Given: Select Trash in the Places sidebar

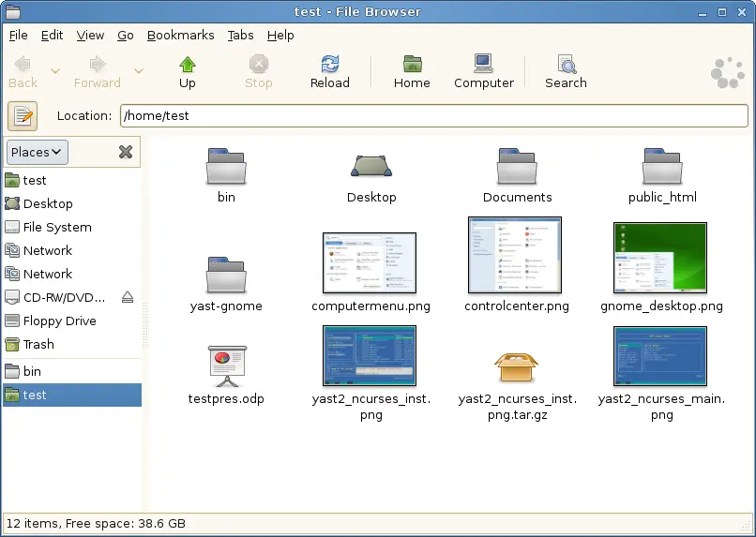Looking at the screenshot, I should (x=38, y=344).
